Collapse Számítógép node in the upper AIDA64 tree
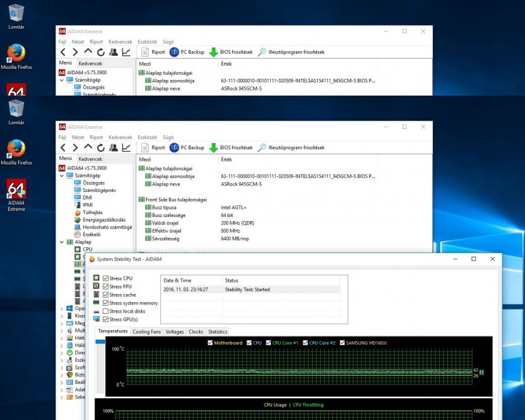 [x=62, y=80]
